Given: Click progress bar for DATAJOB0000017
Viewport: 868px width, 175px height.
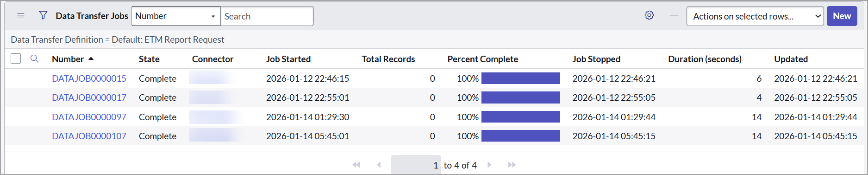Looking at the screenshot, I should 521,97.
